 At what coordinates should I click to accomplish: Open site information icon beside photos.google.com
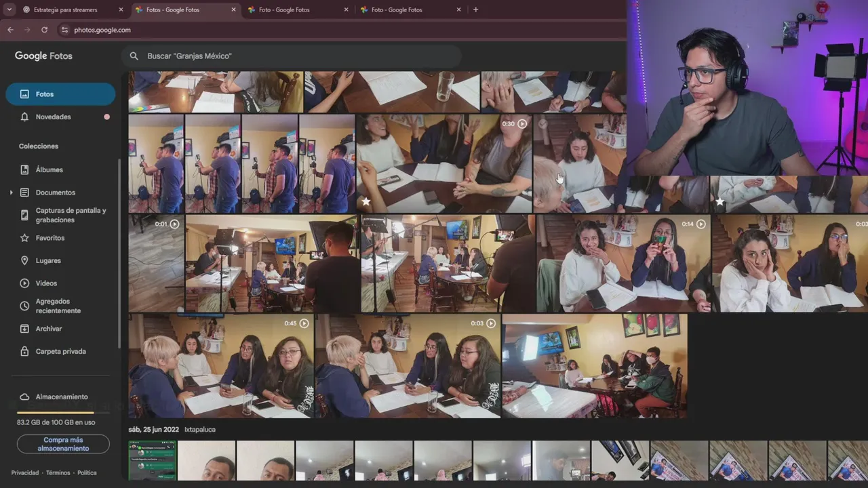pyautogui.click(x=64, y=30)
